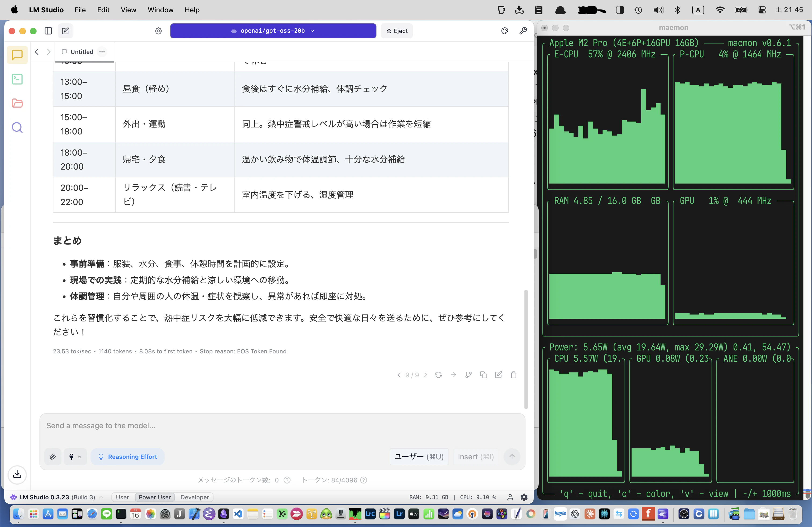The image size is (812, 527).
Task: Start a new chat with compose icon
Action: tap(66, 31)
